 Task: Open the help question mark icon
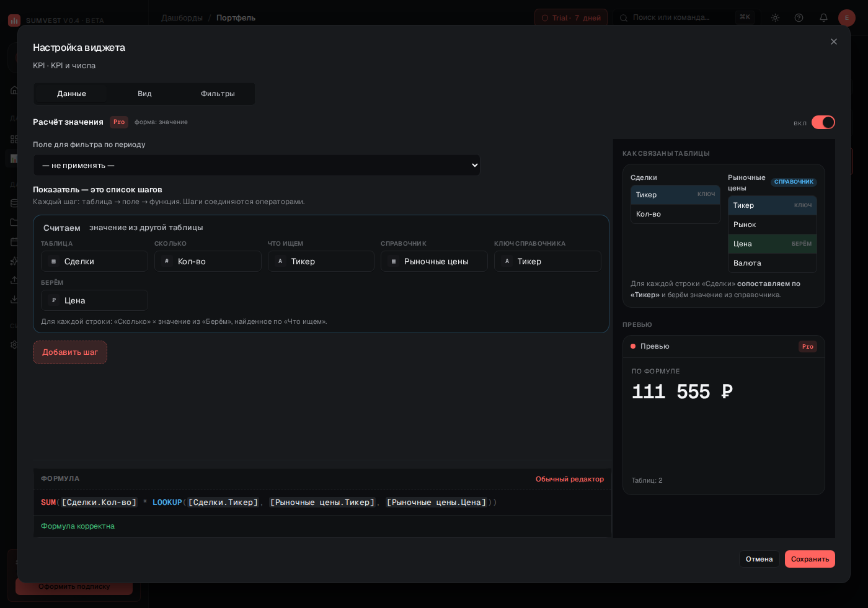click(x=799, y=17)
